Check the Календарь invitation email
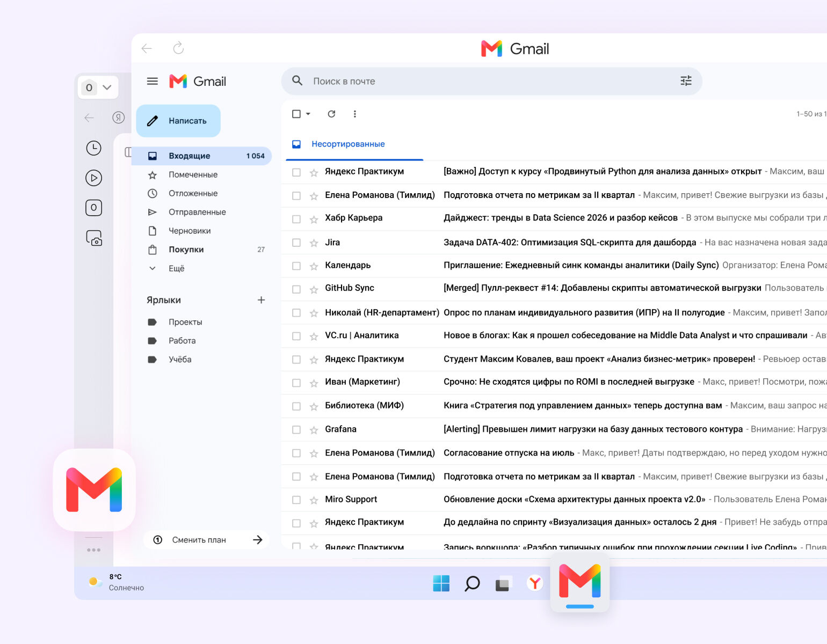 coord(296,266)
